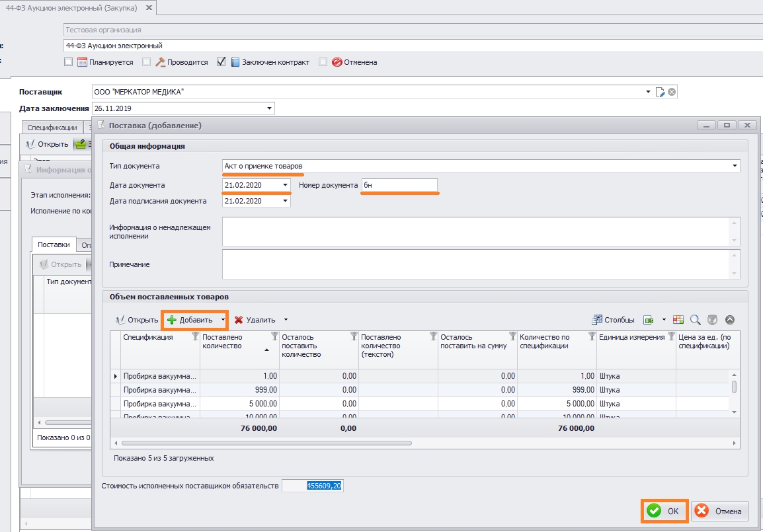The image size is (763, 532).
Task: Click the blue book icon beside Заключен контракт
Action: click(x=235, y=62)
